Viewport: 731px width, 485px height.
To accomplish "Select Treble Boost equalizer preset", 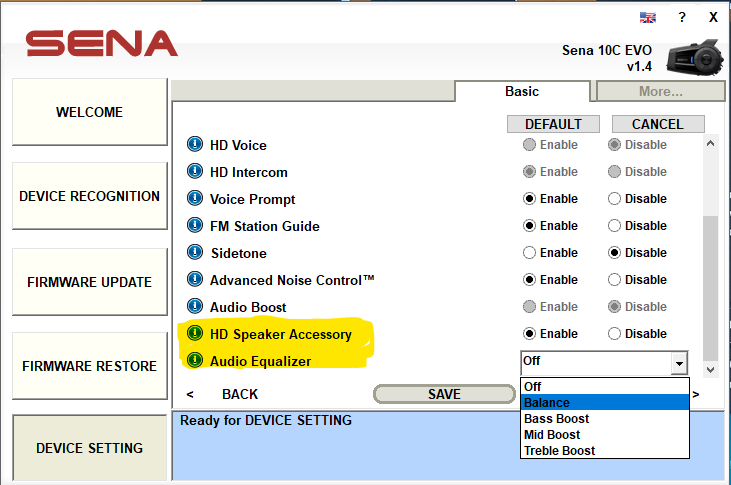I will [559, 451].
